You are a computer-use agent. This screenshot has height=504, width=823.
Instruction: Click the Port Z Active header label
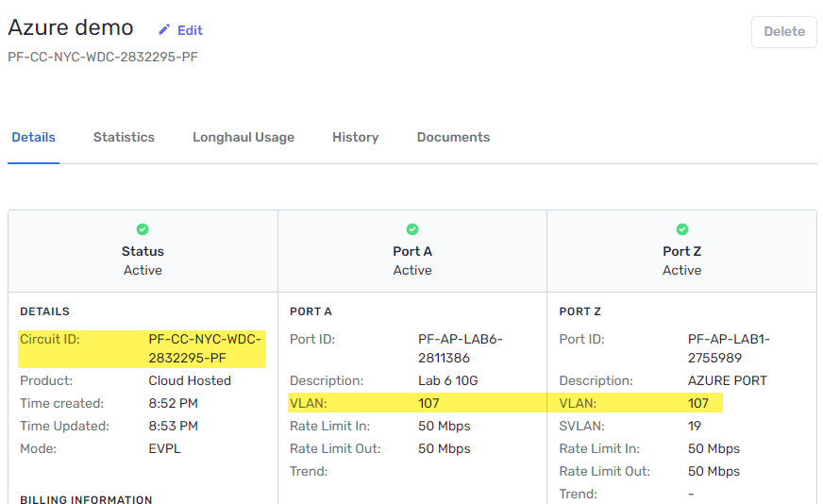[681, 260]
